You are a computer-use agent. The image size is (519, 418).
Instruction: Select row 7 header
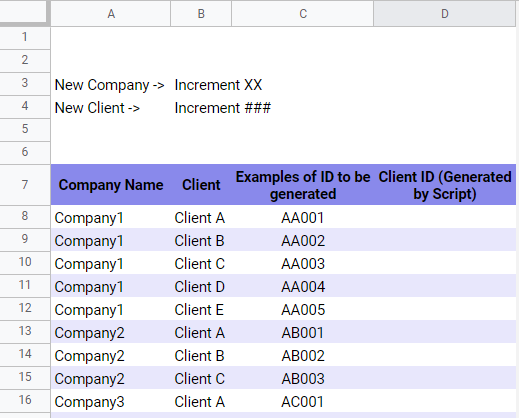[x=25, y=184]
